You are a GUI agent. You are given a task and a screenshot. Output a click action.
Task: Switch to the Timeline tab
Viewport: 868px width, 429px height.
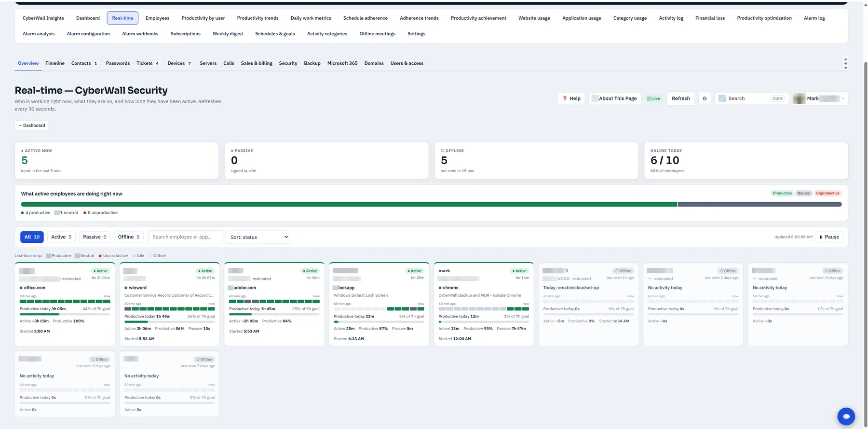(55, 63)
